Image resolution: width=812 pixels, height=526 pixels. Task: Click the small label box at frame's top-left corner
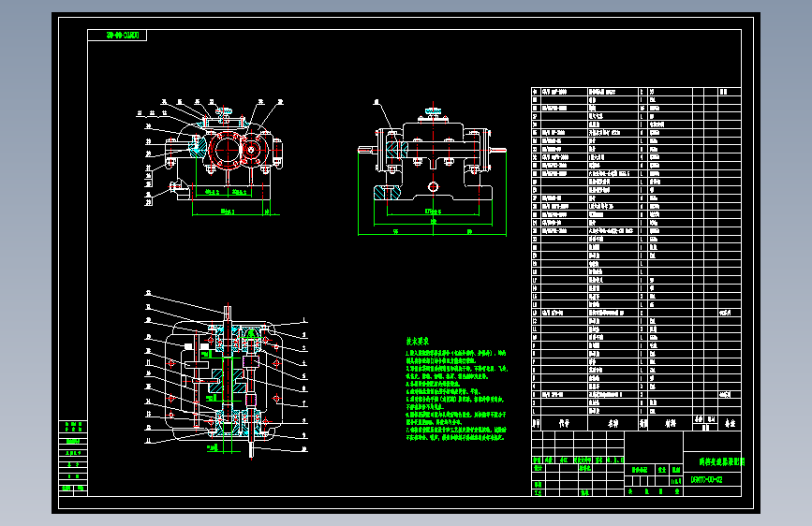(x=117, y=36)
